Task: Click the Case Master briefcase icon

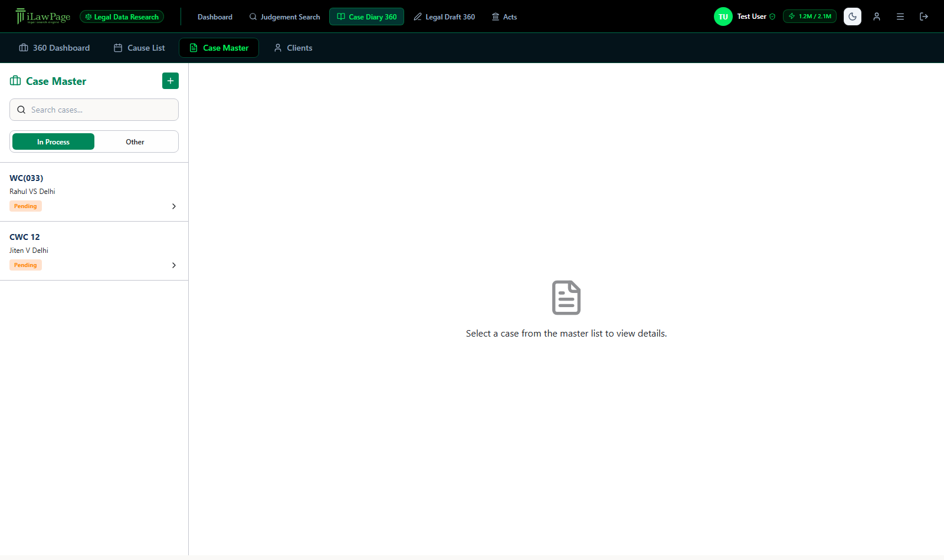Action: pos(15,81)
